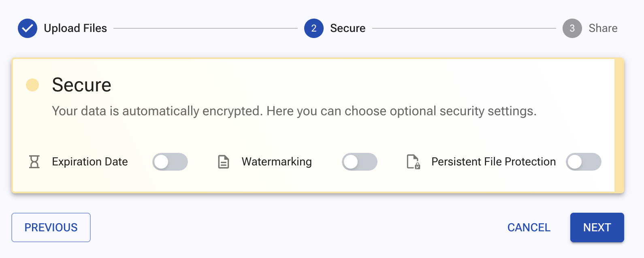Click the Watermarking document icon
Image resolution: width=644 pixels, height=258 pixels.
[224, 162]
